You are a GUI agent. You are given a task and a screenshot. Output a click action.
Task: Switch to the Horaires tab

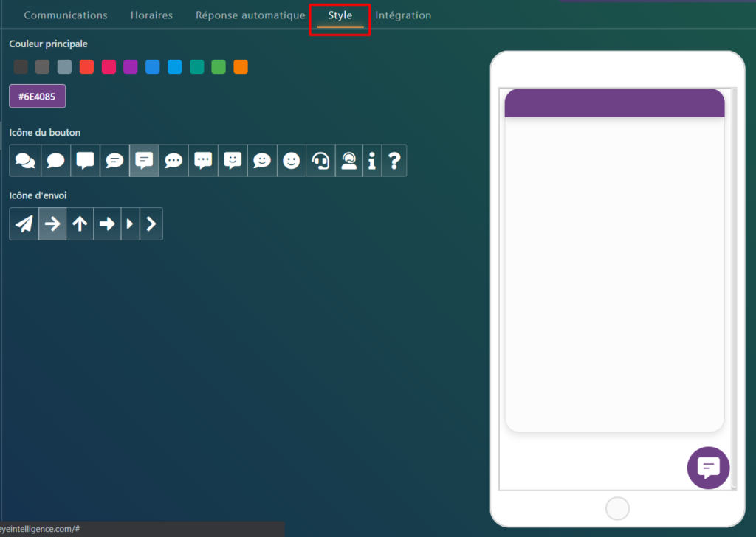pyautogui.click(x=151, y=15)
